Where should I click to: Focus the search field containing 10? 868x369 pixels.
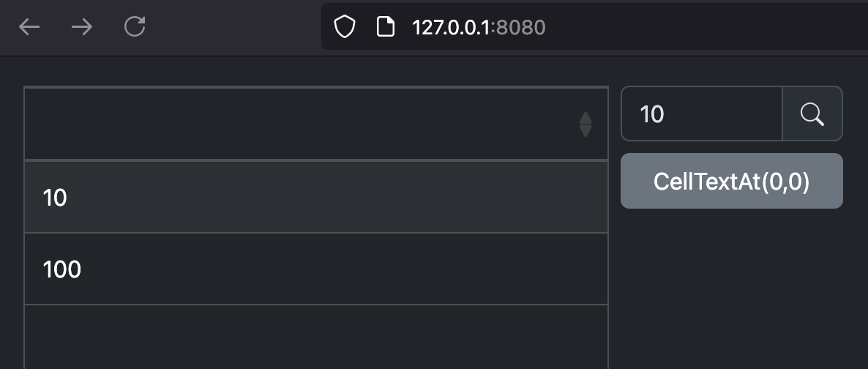tap(702, 113)
